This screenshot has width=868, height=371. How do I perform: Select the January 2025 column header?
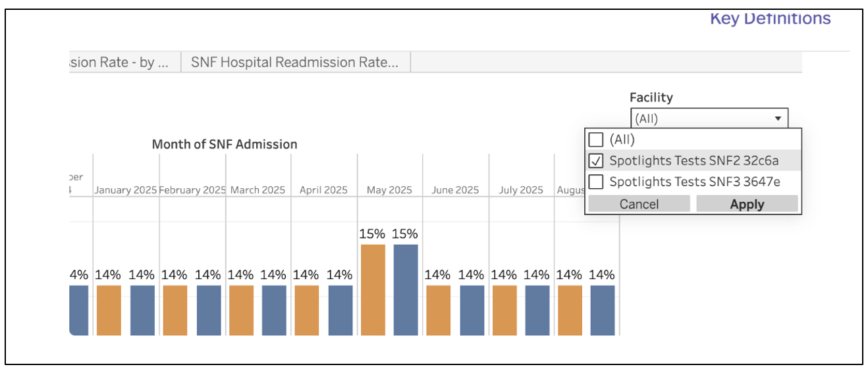coord(126,190)
